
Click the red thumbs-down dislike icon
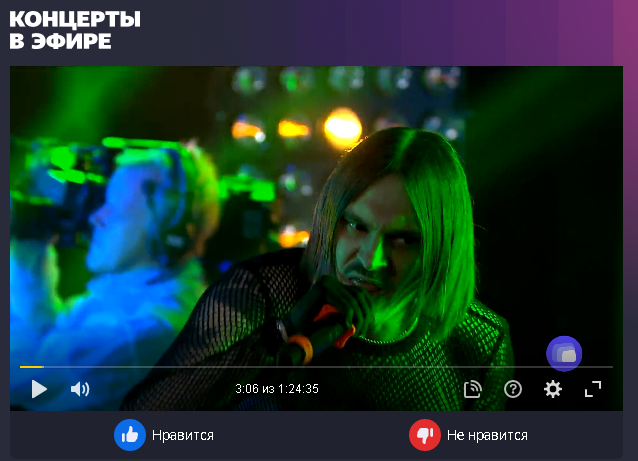point(425,435)
